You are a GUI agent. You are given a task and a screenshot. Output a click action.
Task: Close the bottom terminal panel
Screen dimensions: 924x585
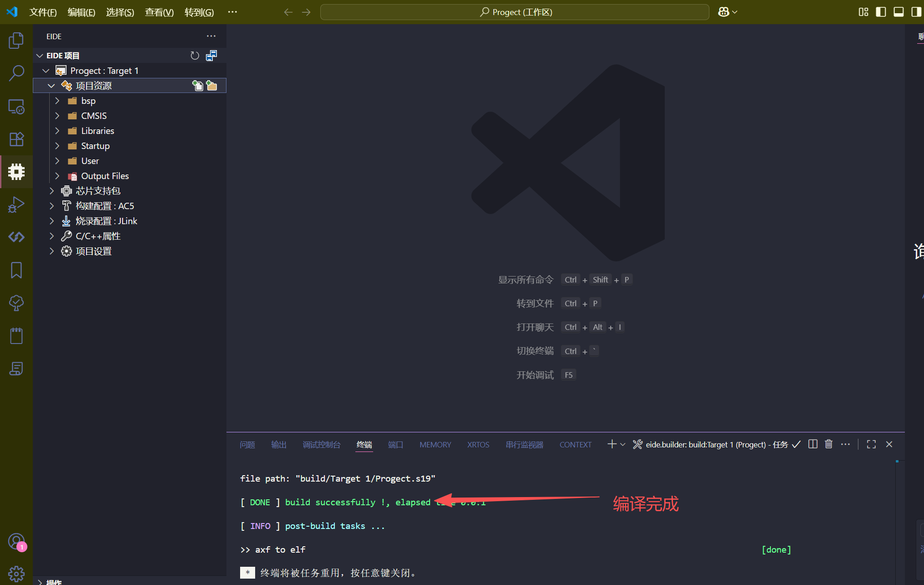tap(889, 444)
